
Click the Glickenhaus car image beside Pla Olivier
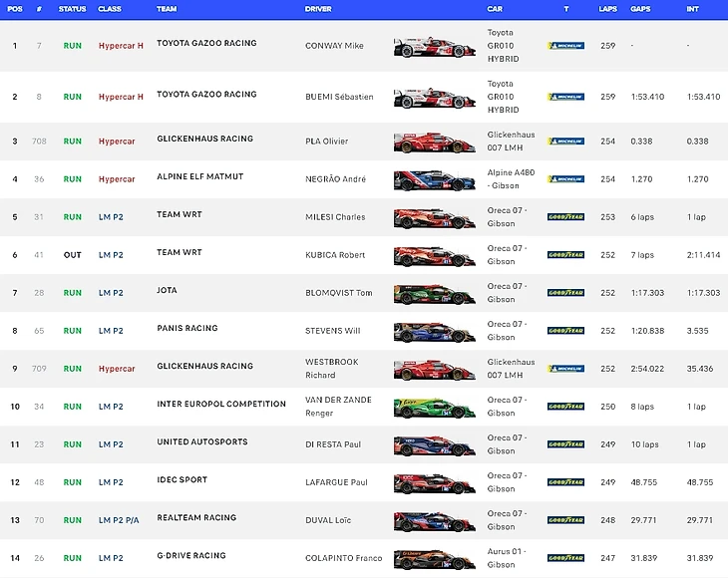click(434, 142)
